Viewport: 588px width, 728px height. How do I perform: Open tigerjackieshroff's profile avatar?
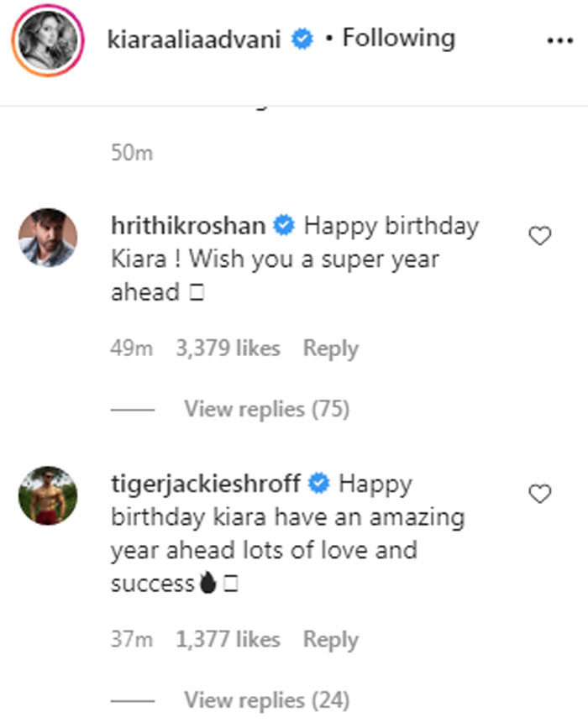48,495
